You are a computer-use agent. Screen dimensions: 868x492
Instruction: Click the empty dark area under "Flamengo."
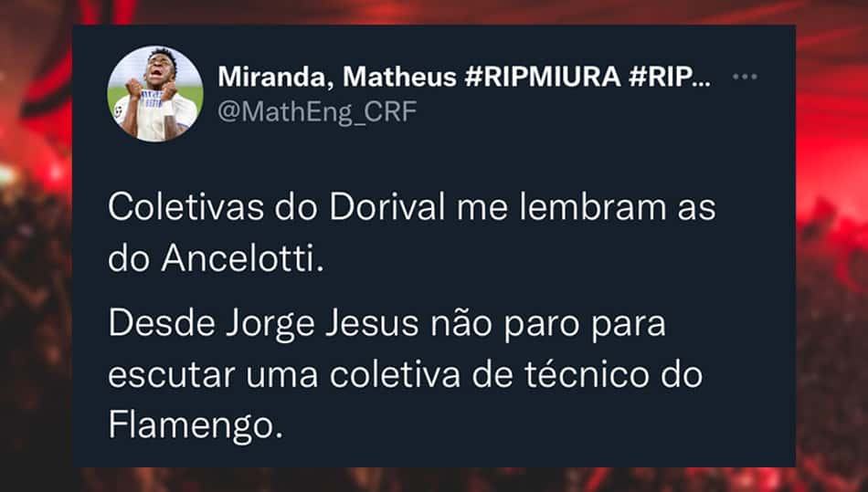(434, 455)
